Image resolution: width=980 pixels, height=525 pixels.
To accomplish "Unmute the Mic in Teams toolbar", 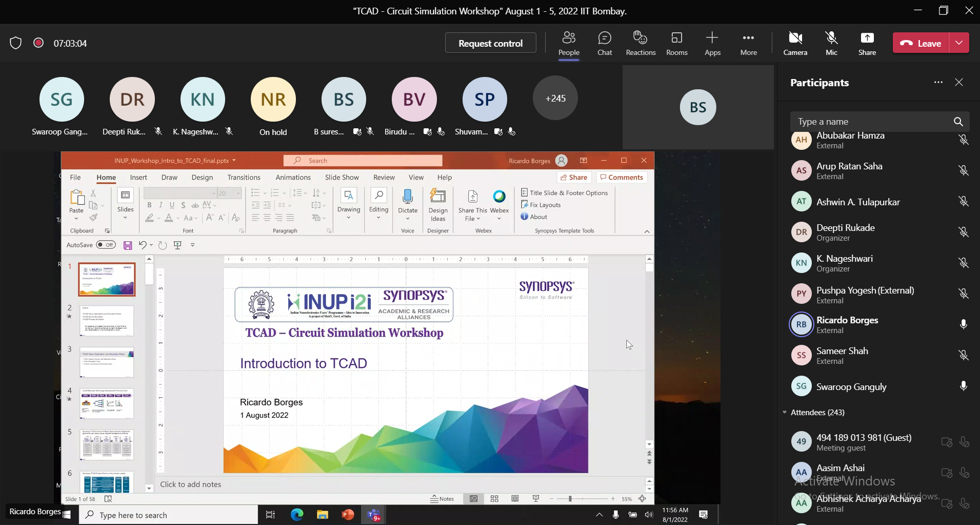I will tap(831, 44).
